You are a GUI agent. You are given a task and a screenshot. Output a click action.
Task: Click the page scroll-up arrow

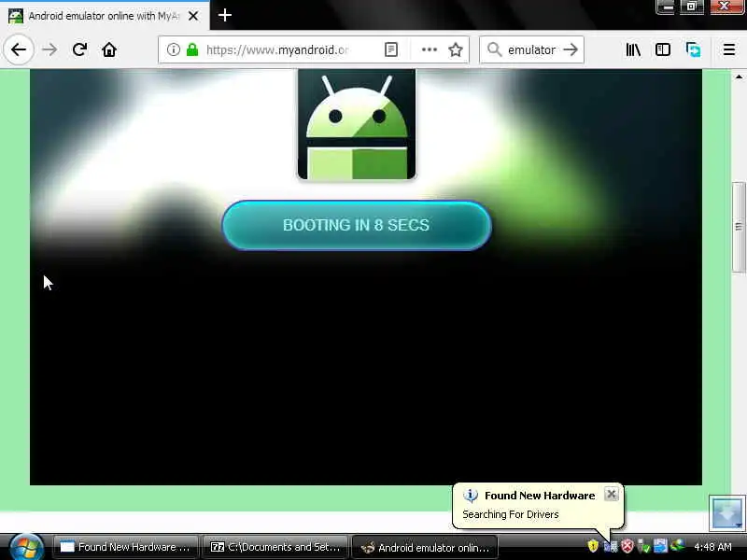click(x=739, y=77)
